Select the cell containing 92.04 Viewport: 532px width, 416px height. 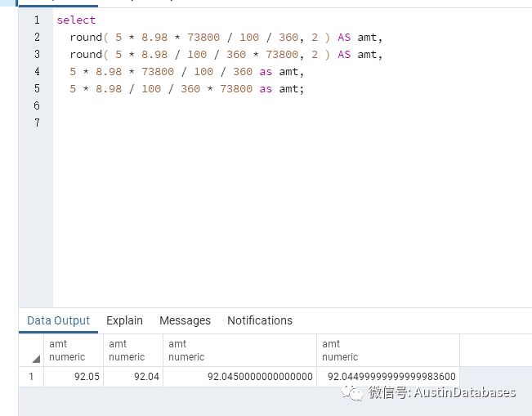132,377
